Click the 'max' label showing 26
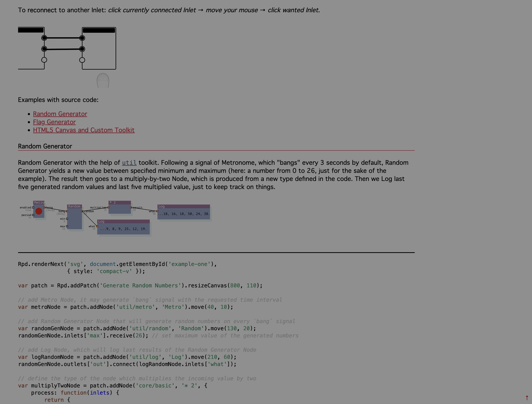Viewport: 532px width, 404px height. pos(62,226)
